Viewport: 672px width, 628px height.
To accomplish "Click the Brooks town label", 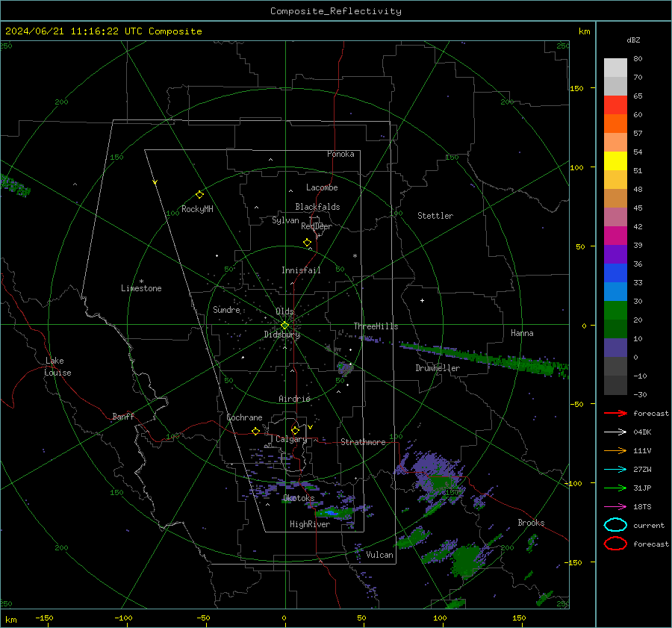I will (531, 523).
